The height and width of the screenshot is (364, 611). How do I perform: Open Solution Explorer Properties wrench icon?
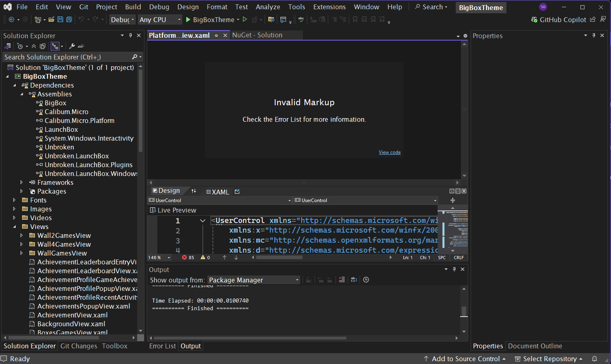click(x=72, y=46)
